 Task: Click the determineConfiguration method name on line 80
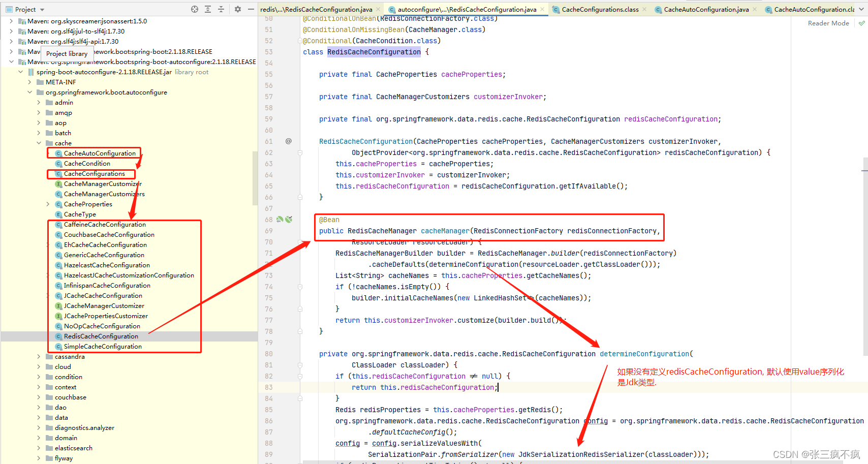[x=644, y=354]
